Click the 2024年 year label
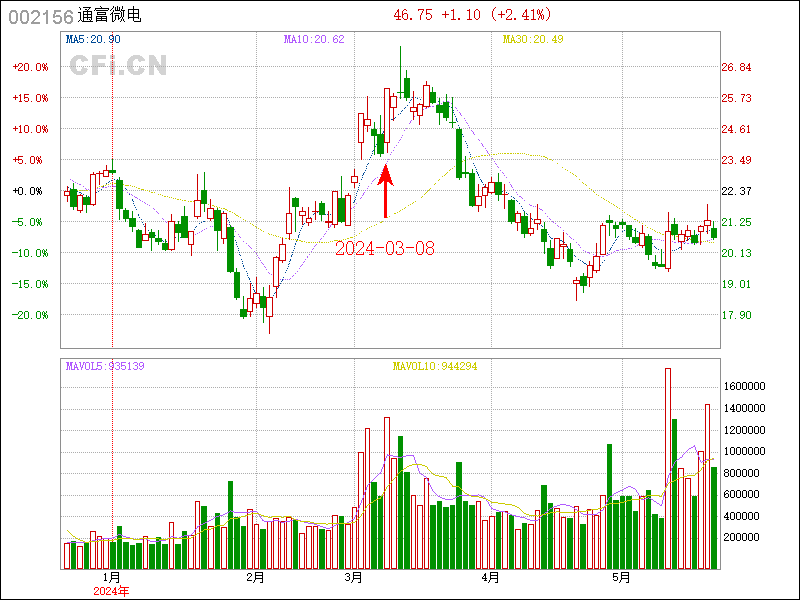800x600 pixels. pos(111,591)
